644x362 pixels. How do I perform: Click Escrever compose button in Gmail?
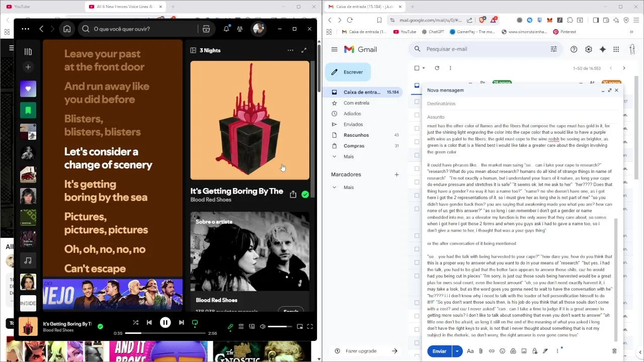click(x=348, y=72)
